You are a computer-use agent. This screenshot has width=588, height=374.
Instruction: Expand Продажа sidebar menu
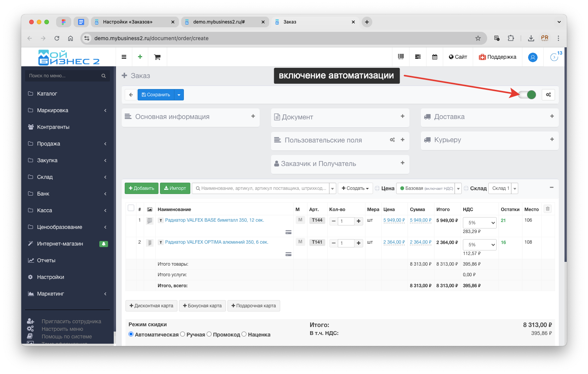67,144
